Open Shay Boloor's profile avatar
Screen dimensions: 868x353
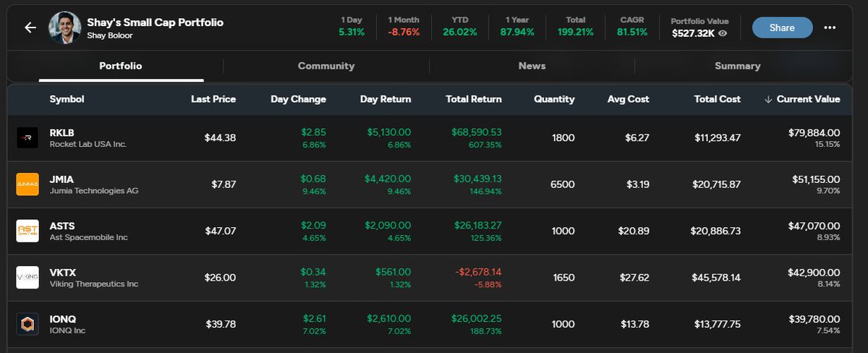[x=64, y=27]
